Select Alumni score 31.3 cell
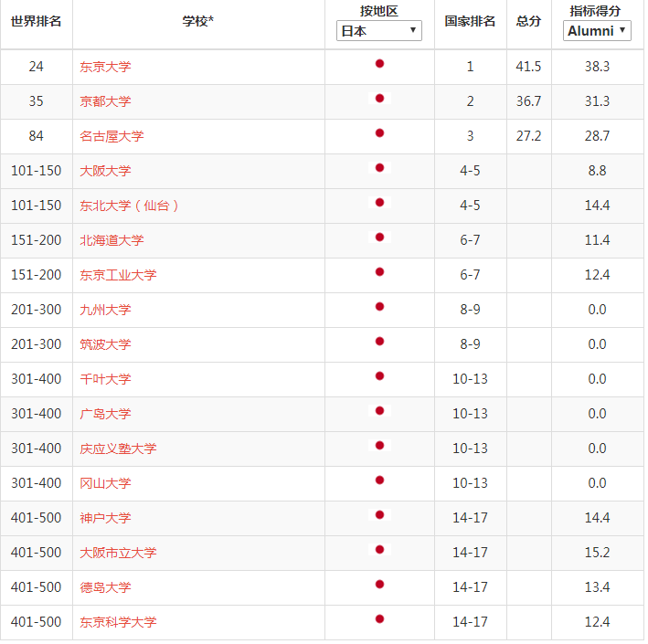The width and height of the screenshot is (648, 644). [597, 101]
